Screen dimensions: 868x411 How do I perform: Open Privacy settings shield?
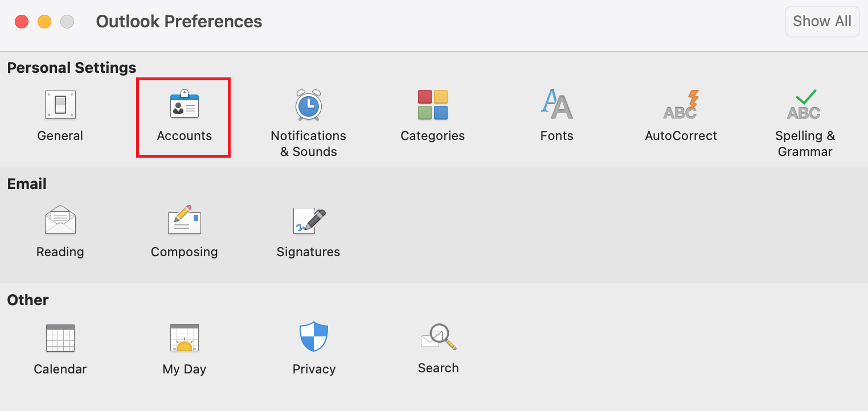pos(314,337)
